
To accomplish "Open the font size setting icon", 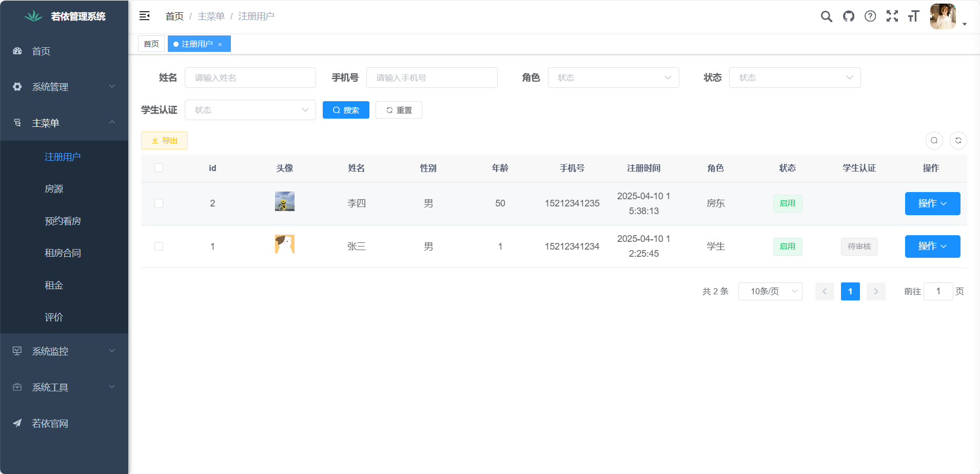I will (914, 16).
